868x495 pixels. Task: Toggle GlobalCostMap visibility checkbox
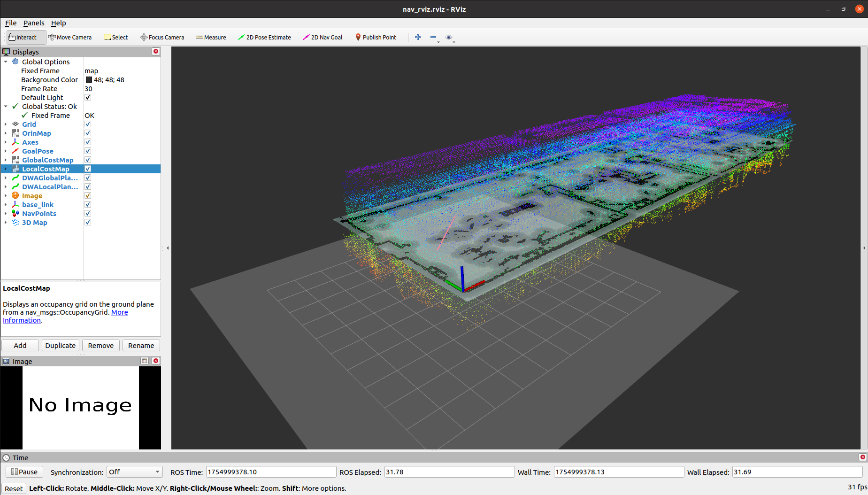point(88,160)
